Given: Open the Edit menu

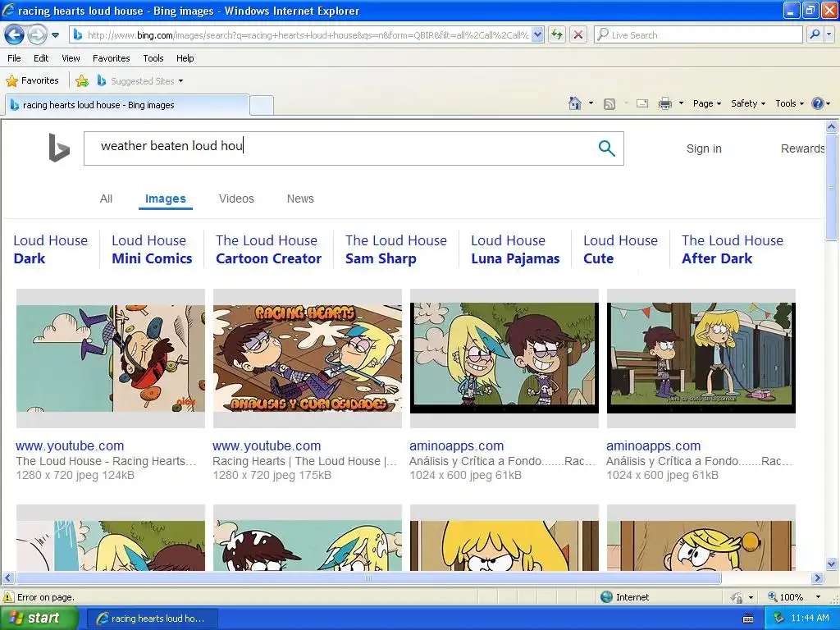Looking at the screenshot, I should point(41,58).
